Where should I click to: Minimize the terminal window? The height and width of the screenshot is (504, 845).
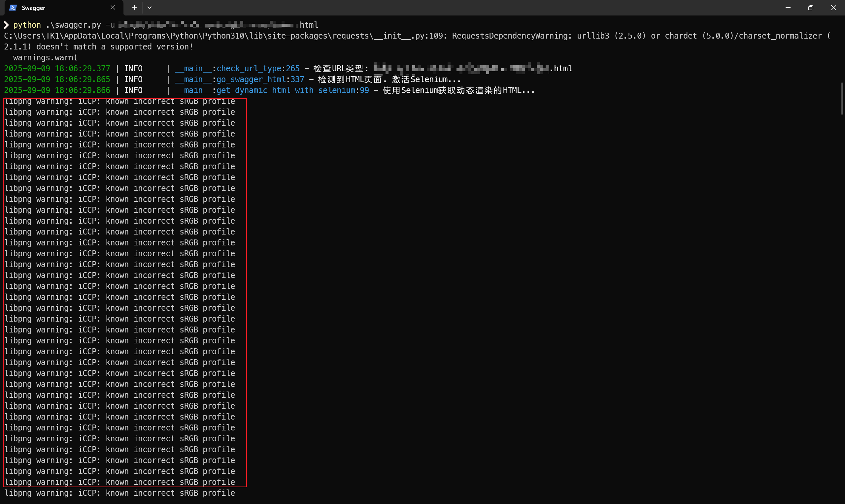(x=788, y=8)
